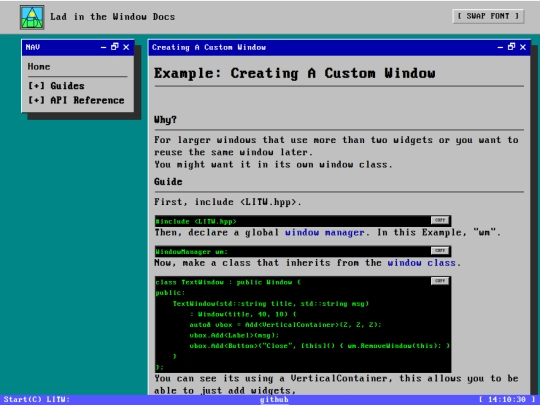Minimize the NAV window
The width and height of the screenshot is (540, 405).
tap(104, 47)
